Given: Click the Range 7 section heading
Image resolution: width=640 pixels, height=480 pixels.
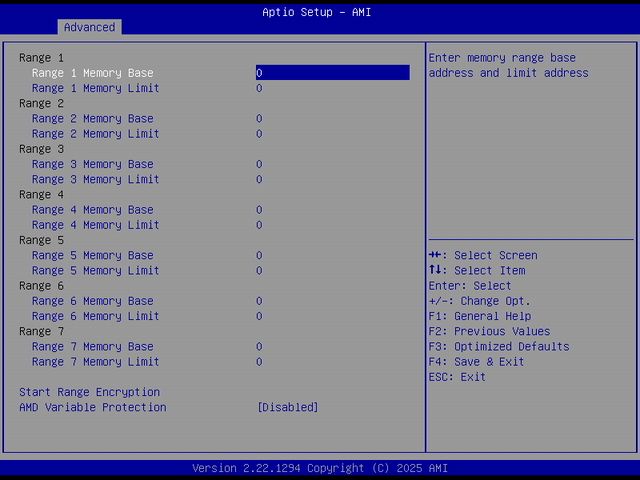Looking at the screenshot, I should (x=41, y=331).
